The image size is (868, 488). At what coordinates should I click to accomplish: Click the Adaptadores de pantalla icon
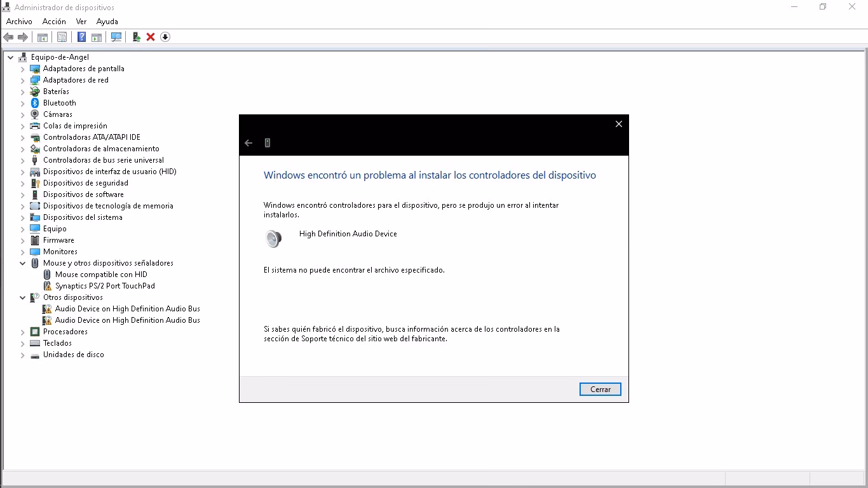[35, 69]
